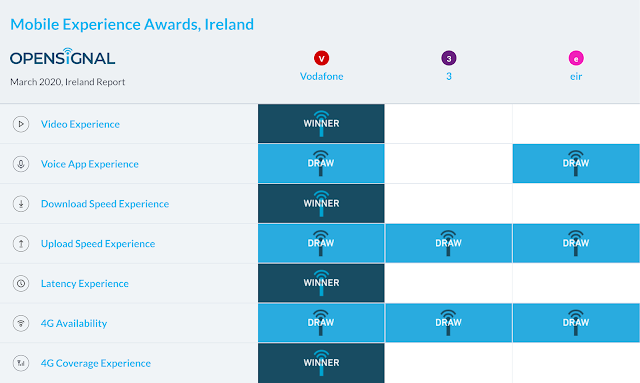Click the Upload Speed arrow icon
The width and height of the screenshot is (640, 383).
point(21,244)
